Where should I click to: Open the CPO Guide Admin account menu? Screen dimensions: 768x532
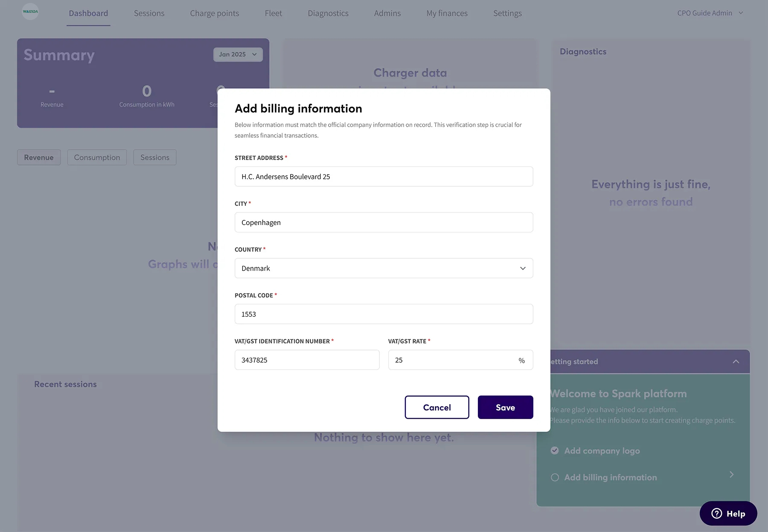[x=710, y=13]
